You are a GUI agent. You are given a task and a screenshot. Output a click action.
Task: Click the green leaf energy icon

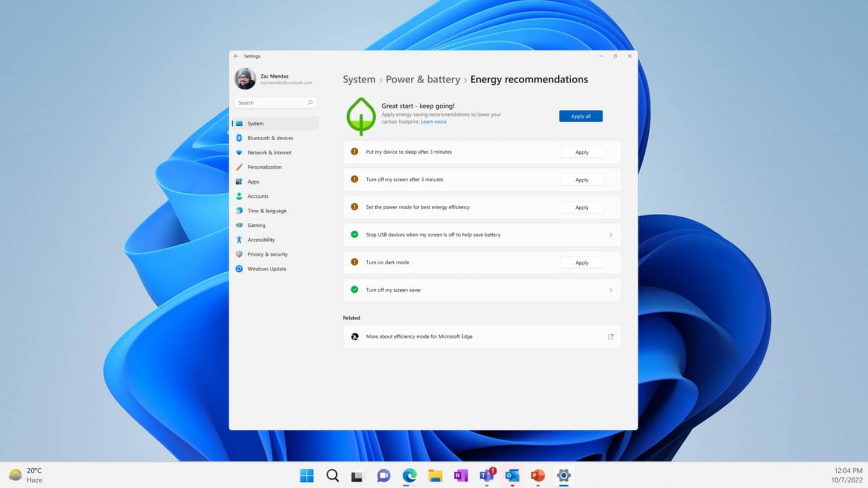tap(361, 115)
